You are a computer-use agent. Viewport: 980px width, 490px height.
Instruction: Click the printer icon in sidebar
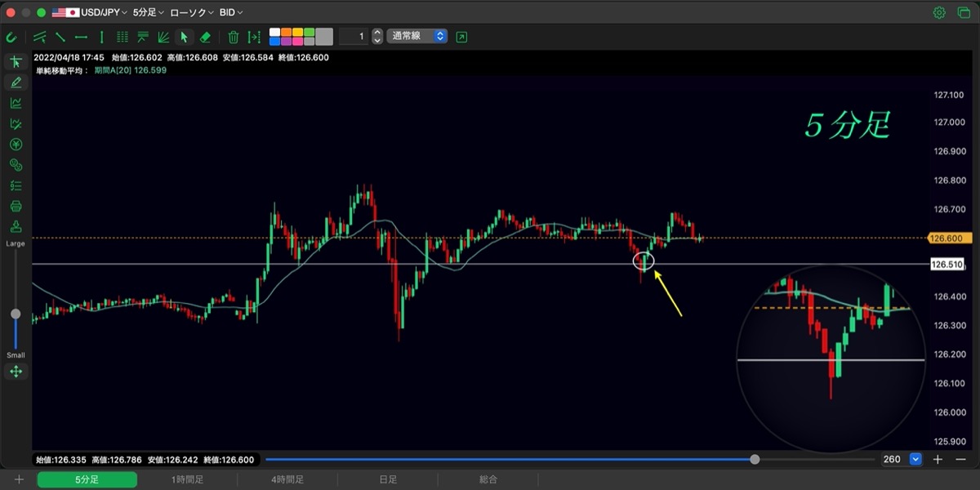pos(16,206)
